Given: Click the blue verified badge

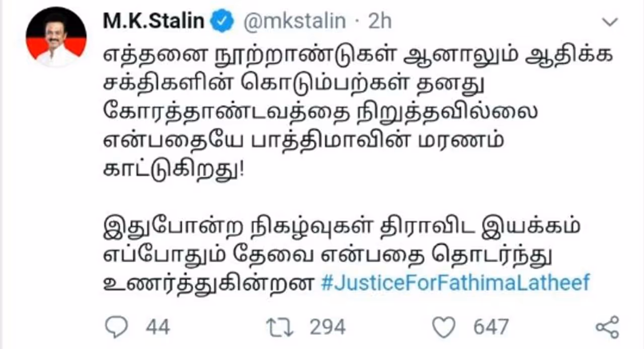Looking at the screenshot, I should (222, 22).
